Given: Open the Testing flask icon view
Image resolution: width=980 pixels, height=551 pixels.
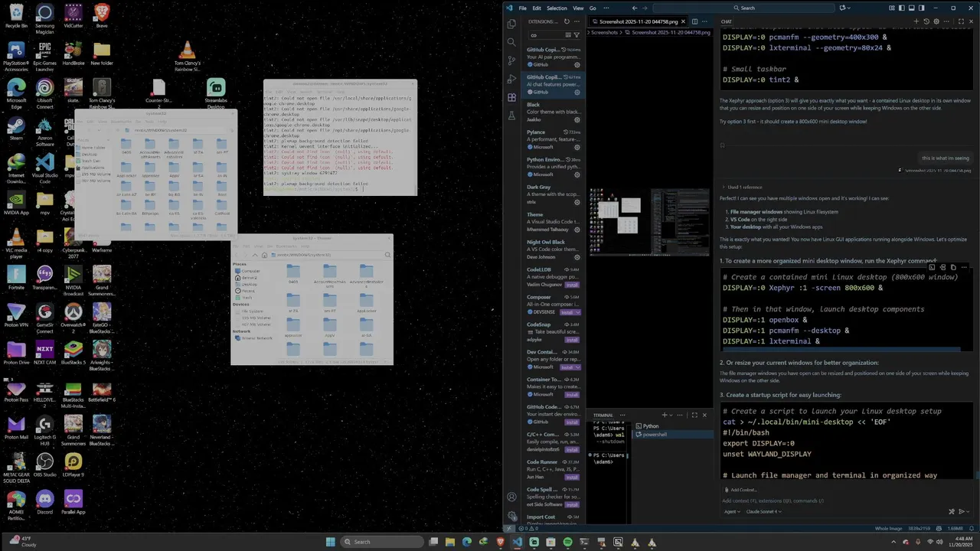Looking at the screenshot, I should click(x=511, y=116).
